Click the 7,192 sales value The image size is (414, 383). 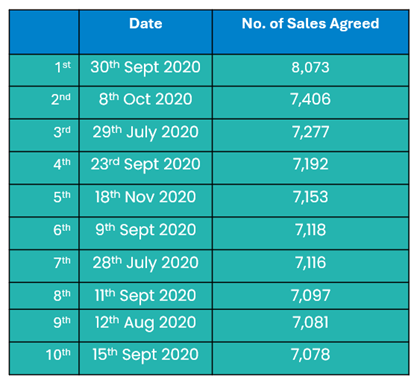pyautogui.click(x=310, y=164)
